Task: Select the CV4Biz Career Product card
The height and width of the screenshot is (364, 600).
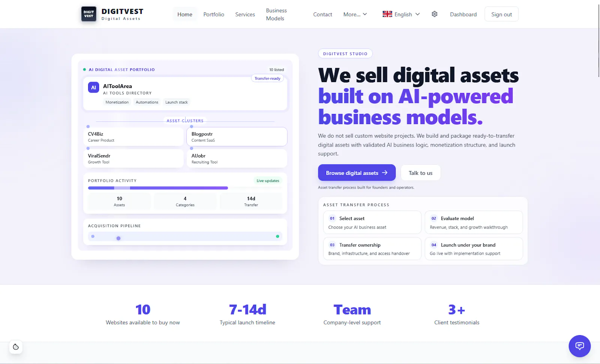Action: (x=133, y=137)
